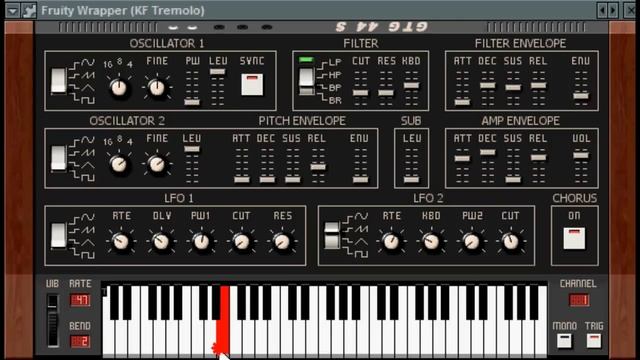Select sine waveform icon in Oscillator 2
640x360 pixels.
coord(88,140)
